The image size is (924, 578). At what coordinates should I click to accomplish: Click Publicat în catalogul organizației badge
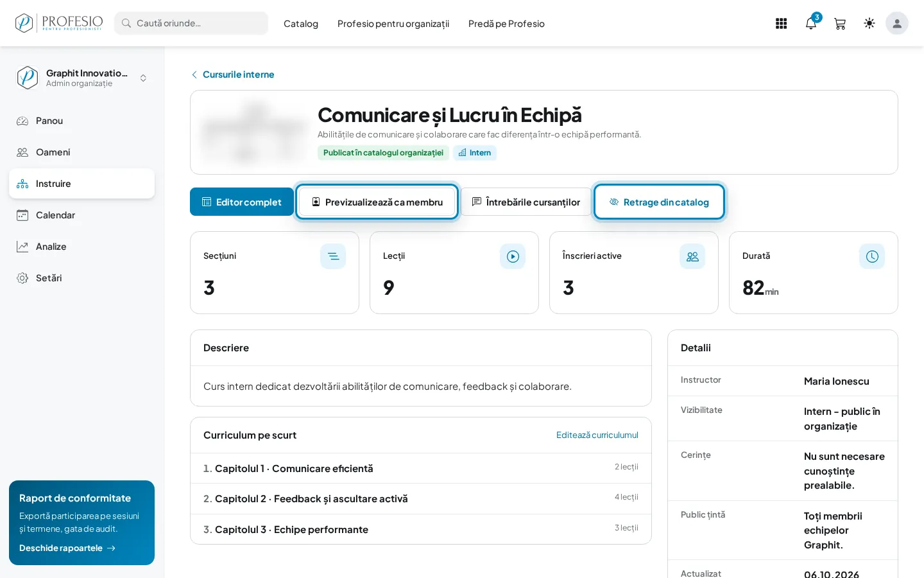coord(383,153)
